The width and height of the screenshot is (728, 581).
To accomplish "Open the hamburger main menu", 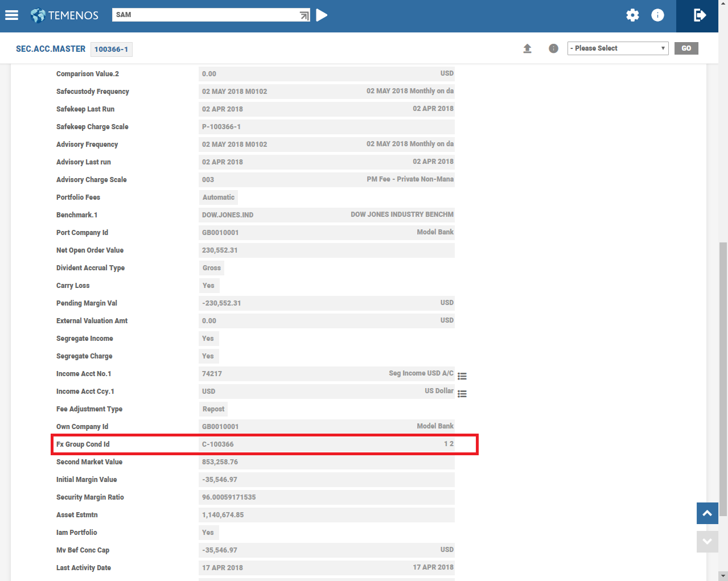I will pyautogui.click(x=11, y=15).
